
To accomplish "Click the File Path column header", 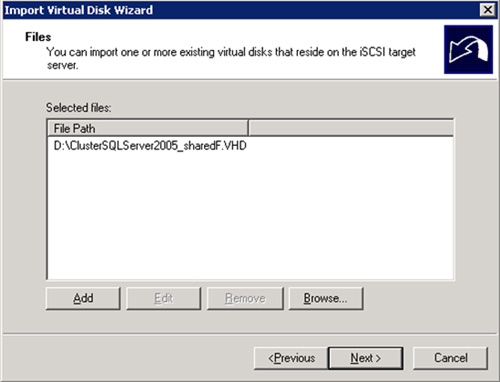I will pyautogui.click(x=148, y=128).
